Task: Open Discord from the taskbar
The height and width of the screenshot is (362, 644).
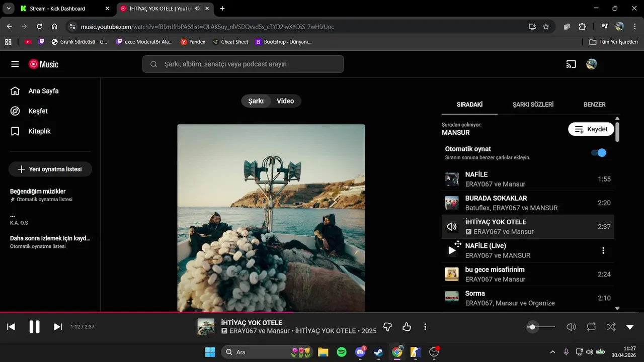Action: click(x=360, y=352)
